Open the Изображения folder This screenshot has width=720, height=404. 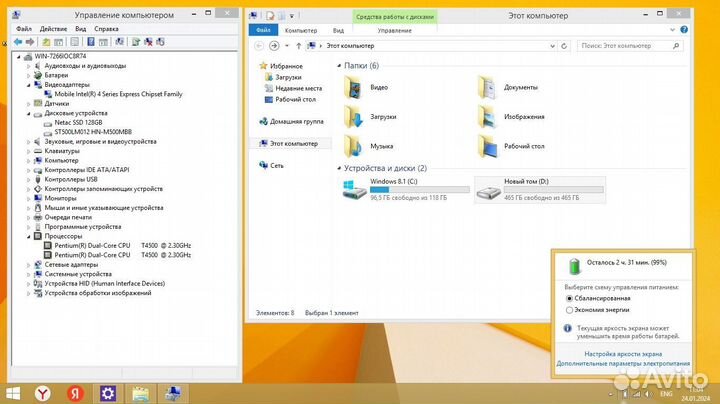pyautogui.click(x=511, y=117)
